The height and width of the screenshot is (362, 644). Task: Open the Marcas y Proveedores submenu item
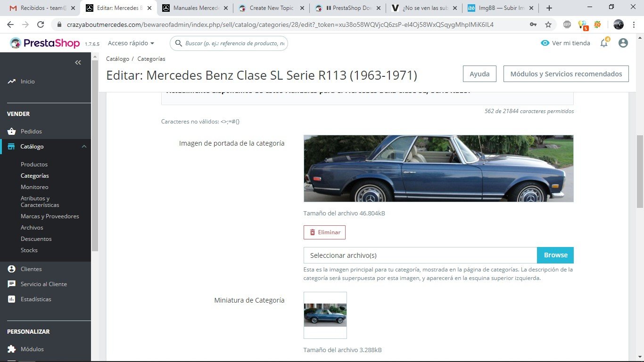pos(50,216)
